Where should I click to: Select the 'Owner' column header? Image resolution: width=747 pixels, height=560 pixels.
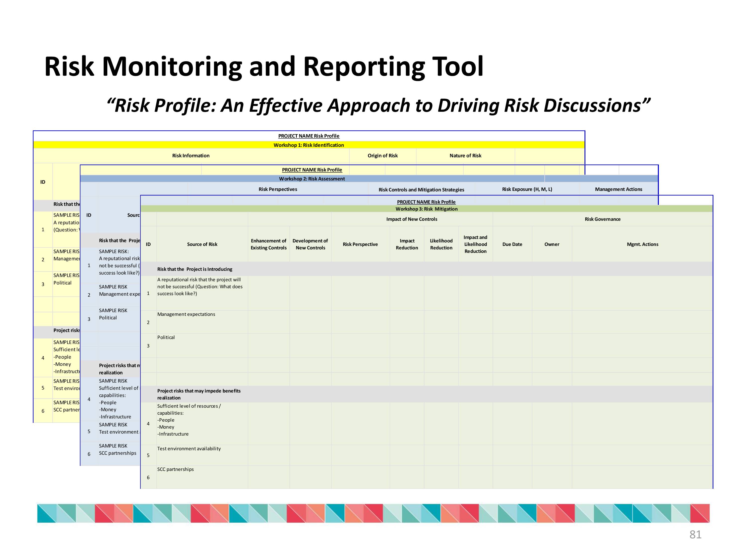552,244
